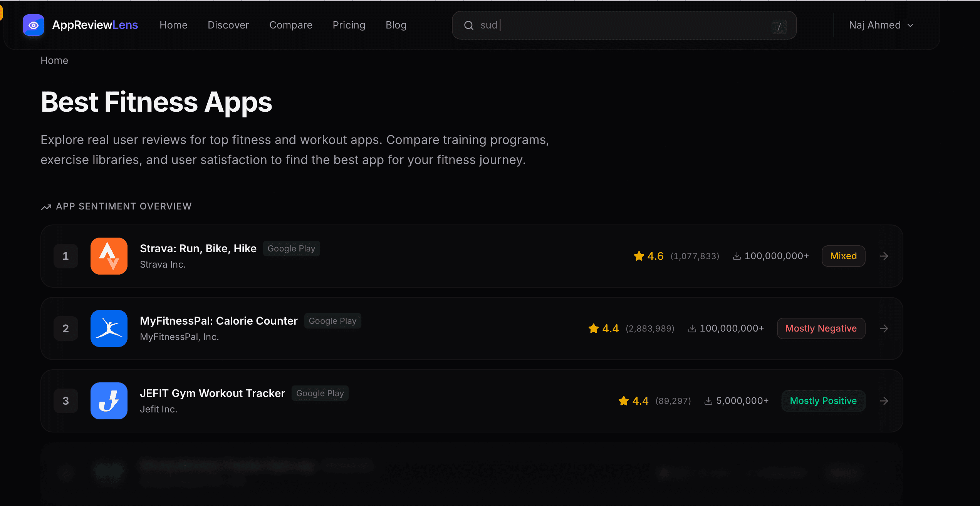Click the search magnifier icon

(468, 25)
